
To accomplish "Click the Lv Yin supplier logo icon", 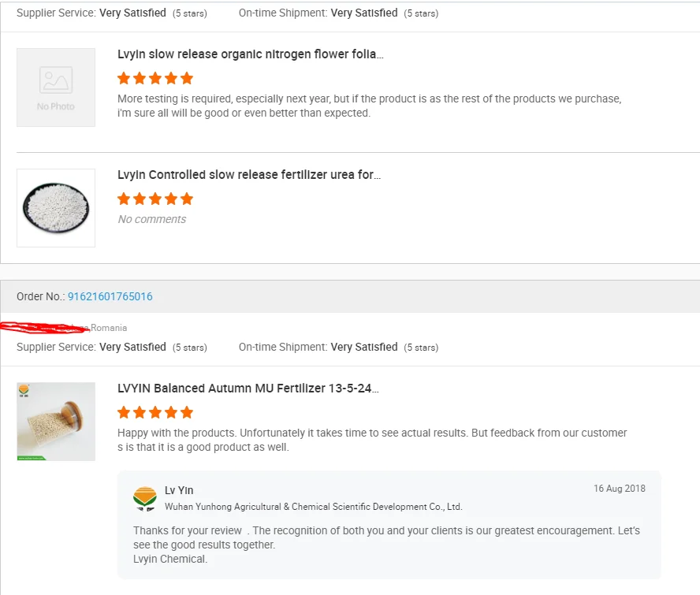I will point(145,498).
